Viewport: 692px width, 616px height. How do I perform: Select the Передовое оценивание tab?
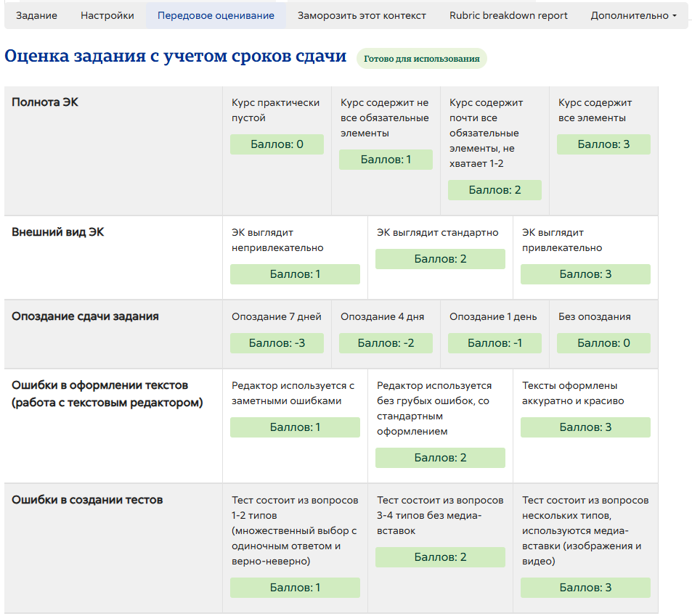click(x=216, y=15)
